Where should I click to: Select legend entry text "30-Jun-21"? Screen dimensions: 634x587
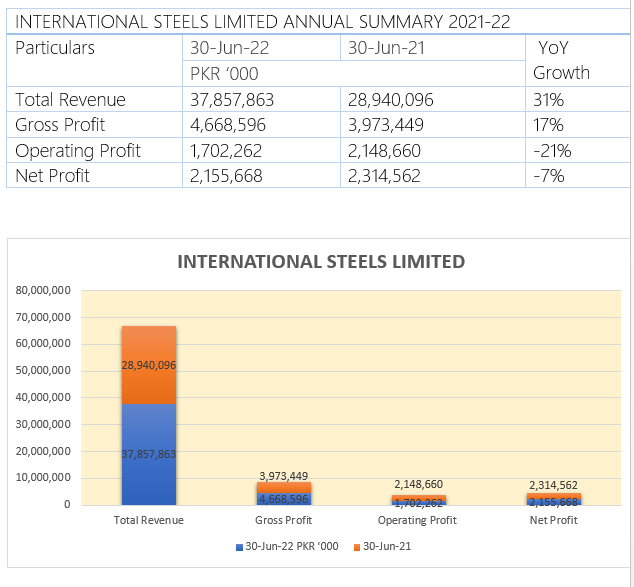click(x=387, y=547)
